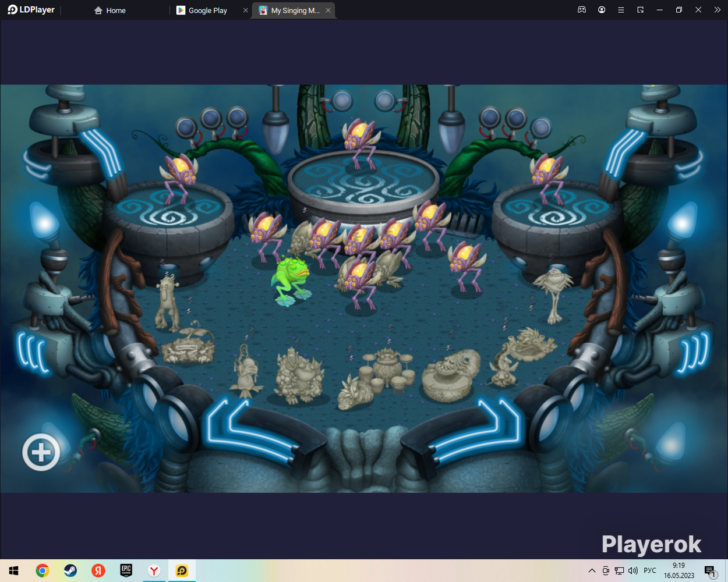Image resolution: width=728 pixels, height=582 pixels.
Task: Open the network icon in system tray
Action: pyautogui.click(x=619, y=571)
